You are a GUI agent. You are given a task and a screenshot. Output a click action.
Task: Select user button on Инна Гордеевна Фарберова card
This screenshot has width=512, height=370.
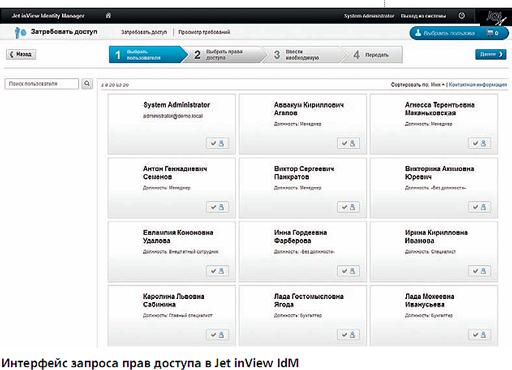pyautogui.click(x=348, y=271)
